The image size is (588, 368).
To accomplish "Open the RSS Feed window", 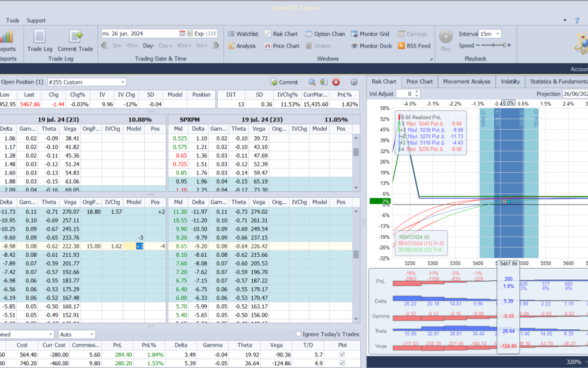I will click(x=414, y=46).
